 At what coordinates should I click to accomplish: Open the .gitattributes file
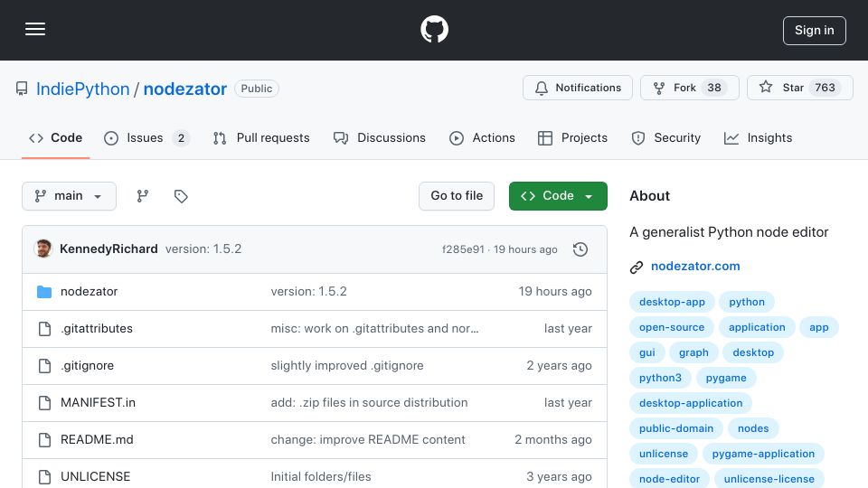click(97, 329)
